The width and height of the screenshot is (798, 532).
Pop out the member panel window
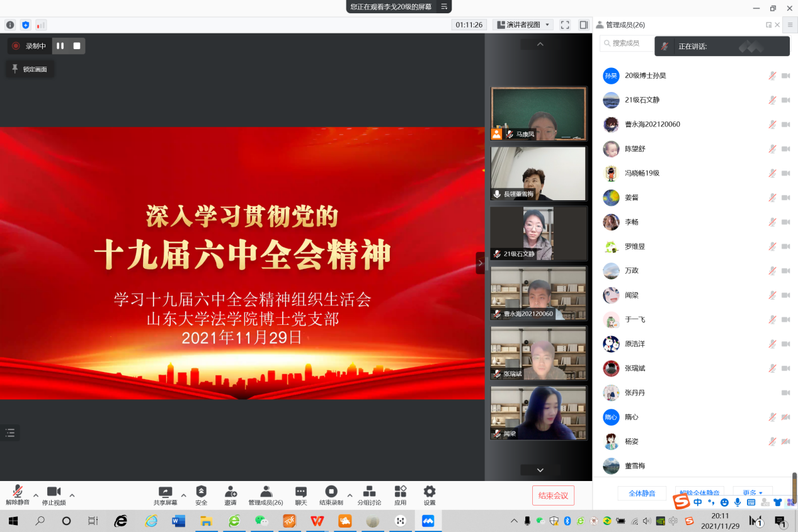tap(768, 25)
